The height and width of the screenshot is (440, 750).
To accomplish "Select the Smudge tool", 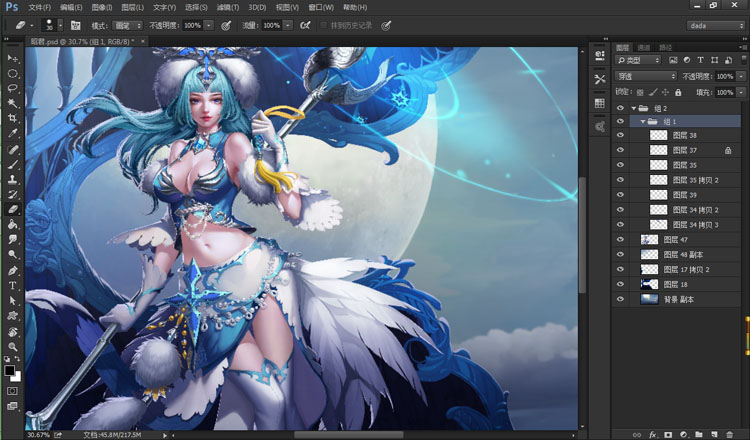I will pos(12,239).
